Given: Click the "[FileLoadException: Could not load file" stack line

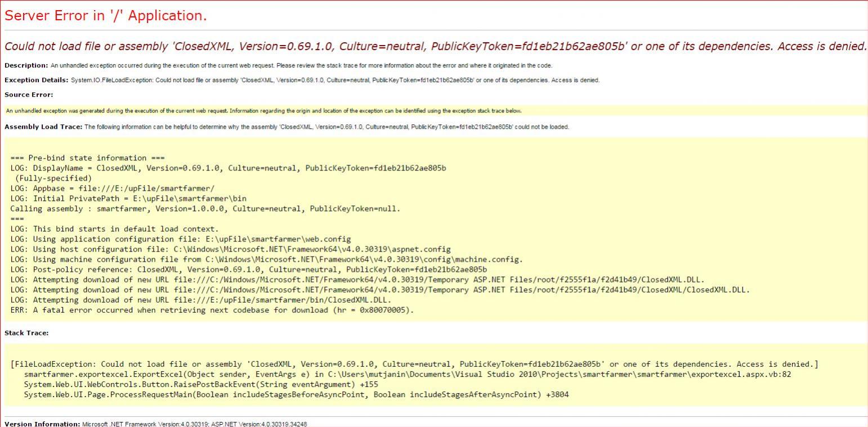Looking at the screenshot, I should [414, 365].
